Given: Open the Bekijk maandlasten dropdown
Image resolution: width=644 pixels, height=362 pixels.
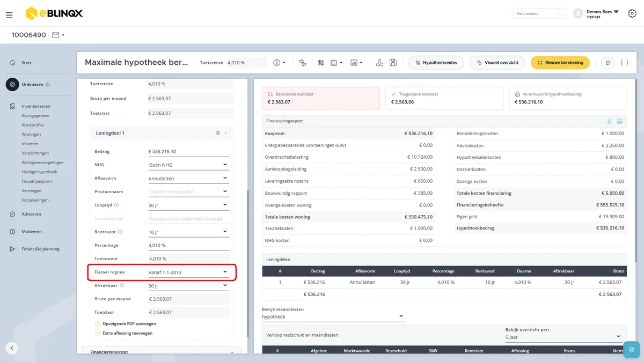Looking at the screenshot, I should (x=333, y=316).
